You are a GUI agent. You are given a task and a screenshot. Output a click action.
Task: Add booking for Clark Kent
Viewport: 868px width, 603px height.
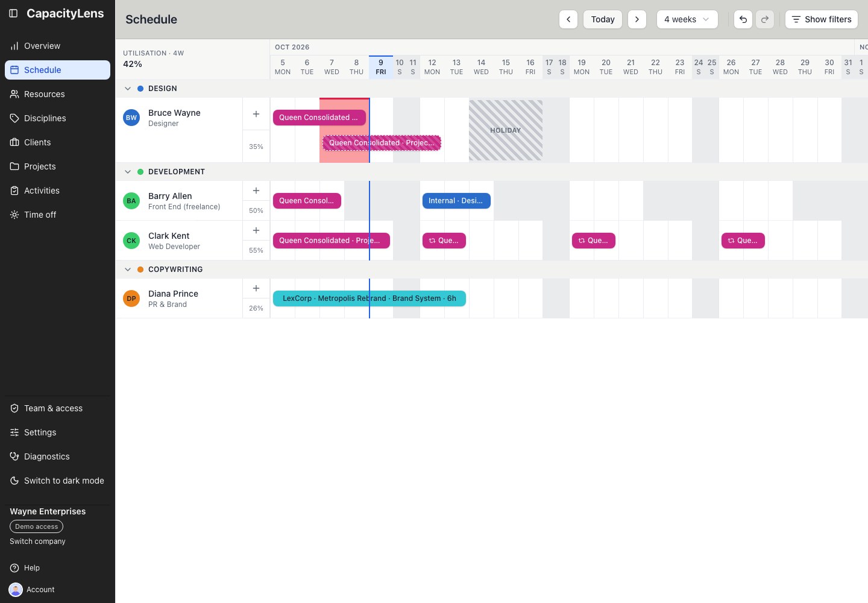[x=256, y=230]
